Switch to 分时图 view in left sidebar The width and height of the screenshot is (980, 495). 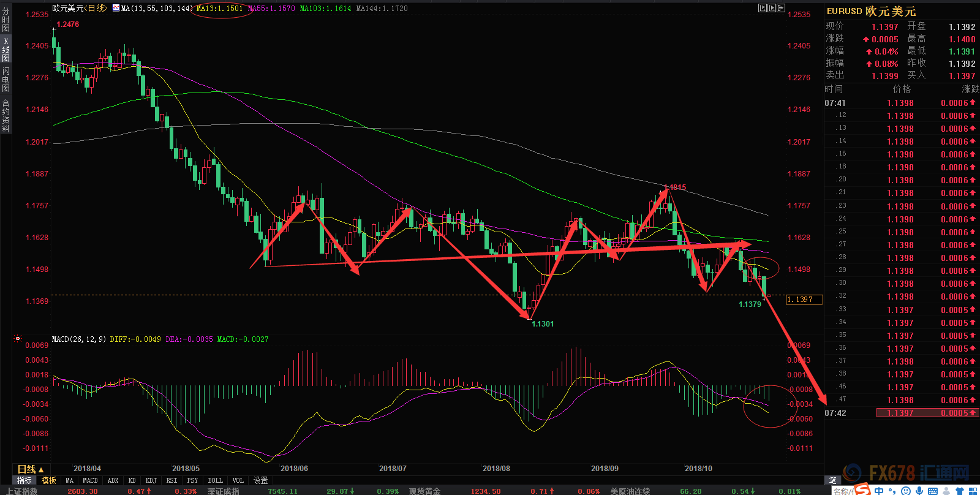[x=6, y=20]
